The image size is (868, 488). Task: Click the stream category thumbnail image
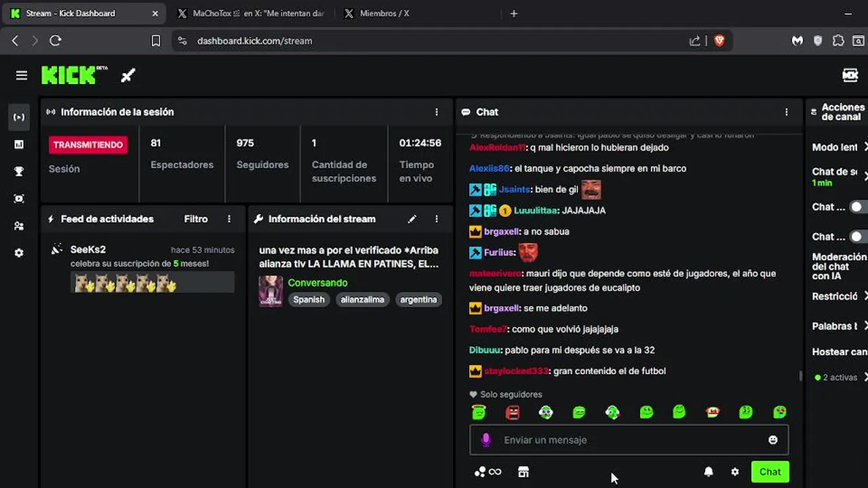pos(271,291)
